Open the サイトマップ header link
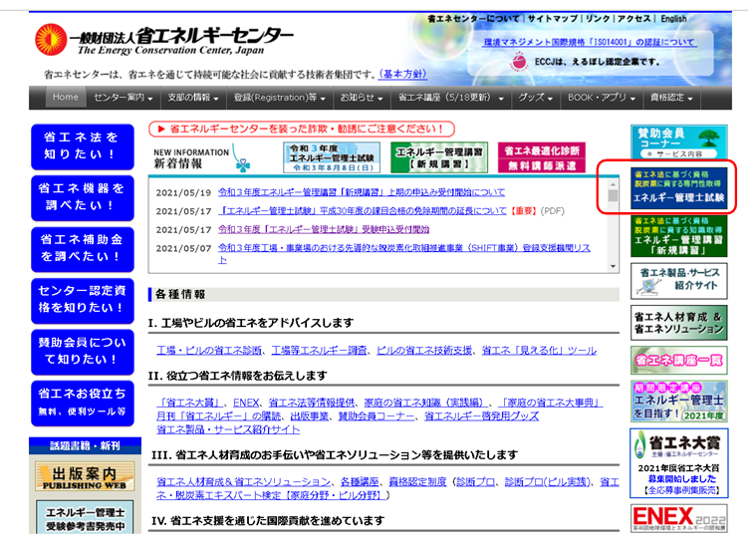 [553, 19]
